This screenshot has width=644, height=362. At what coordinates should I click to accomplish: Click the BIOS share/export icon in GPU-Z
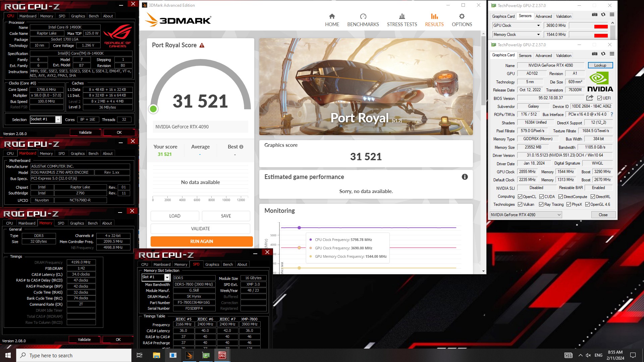click(590, 98)
